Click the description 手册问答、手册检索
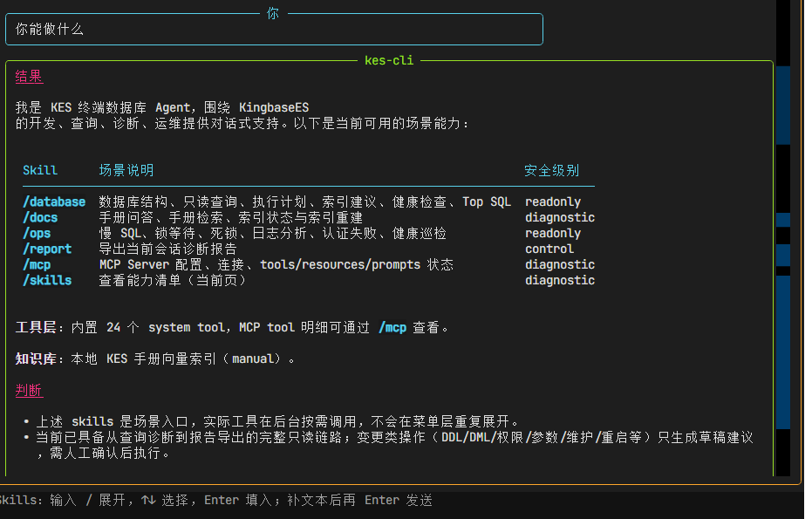The image size is (812, 519). (230, 217)
